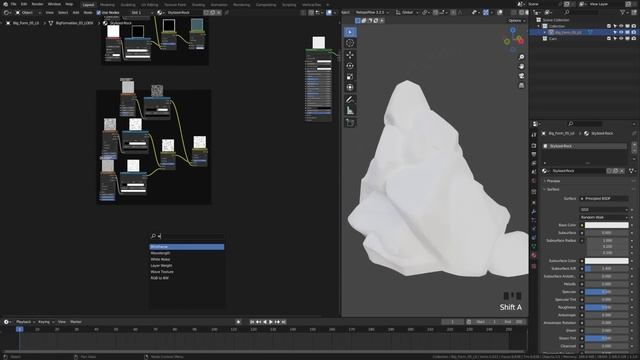Image resolution: width=640 pixels, height=360 pixels.
Task: Collapse the Collection tree arrow in outliner
Action: pos(538,26)
